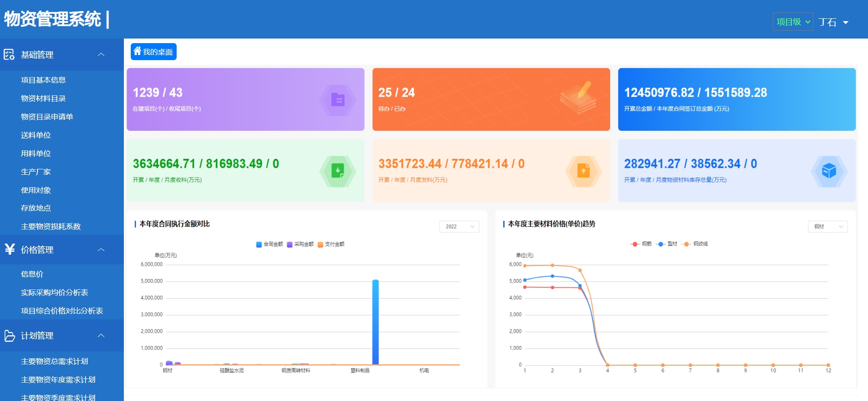This screenshot has height=401, width=868.
Task: Toggle 钢筋 line in legend
Action: tap(640, 244)
